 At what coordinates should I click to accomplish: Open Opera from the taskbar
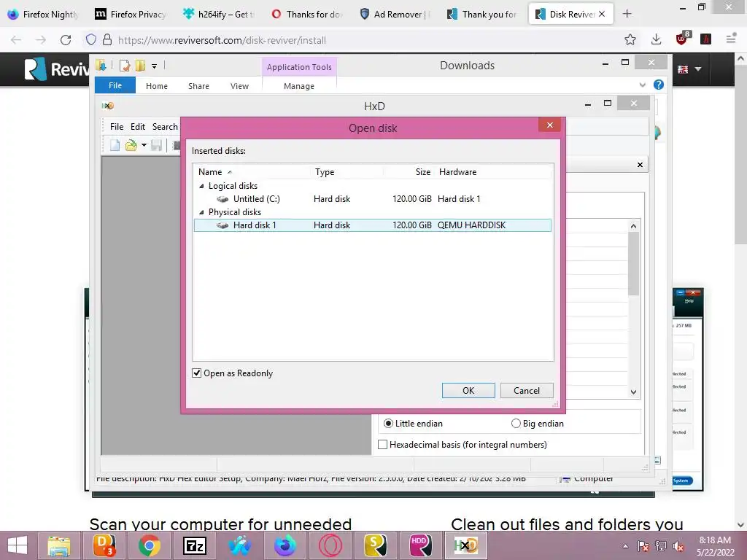(330, 545)
